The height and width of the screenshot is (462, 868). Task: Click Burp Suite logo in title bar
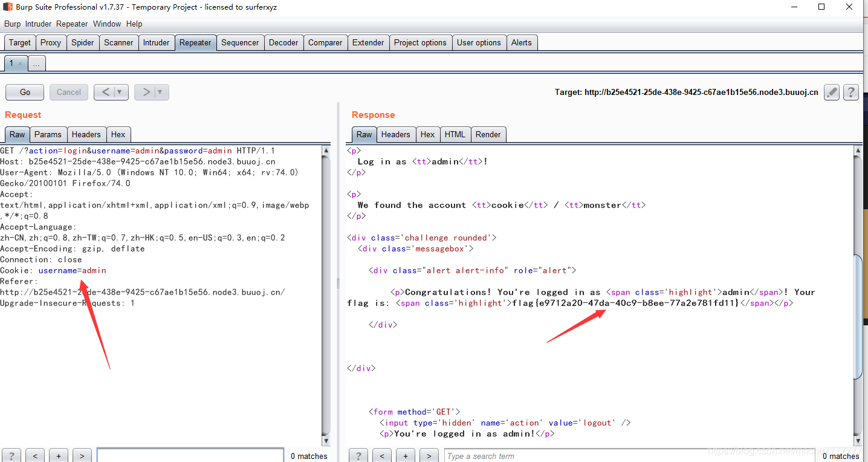pyautogui.click(x=7, y=7)
